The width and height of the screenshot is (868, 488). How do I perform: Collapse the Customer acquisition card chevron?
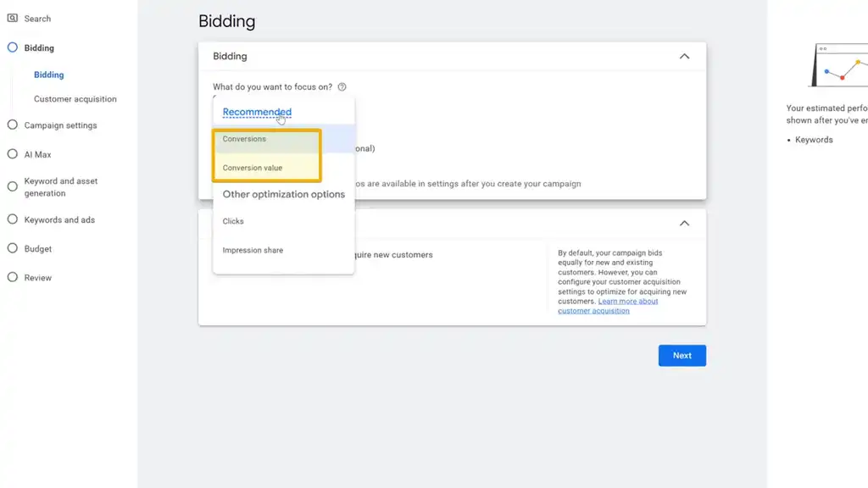[x=684, y=224]
